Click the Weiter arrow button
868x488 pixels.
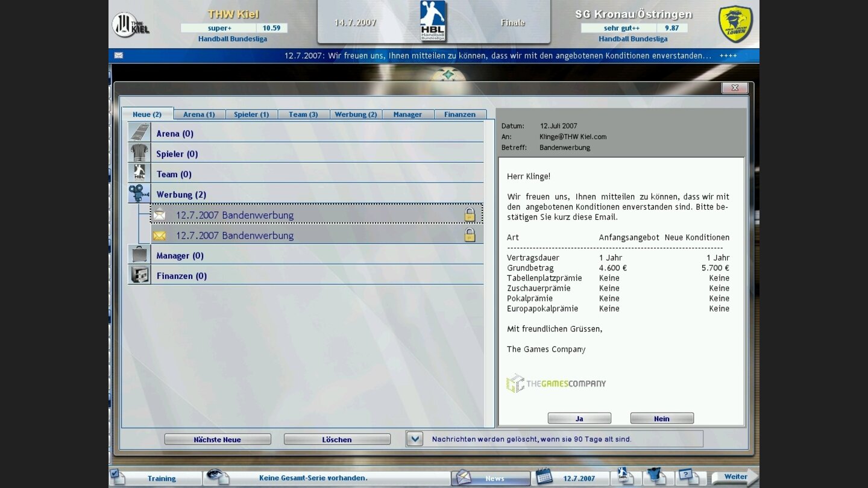[735, 477]
